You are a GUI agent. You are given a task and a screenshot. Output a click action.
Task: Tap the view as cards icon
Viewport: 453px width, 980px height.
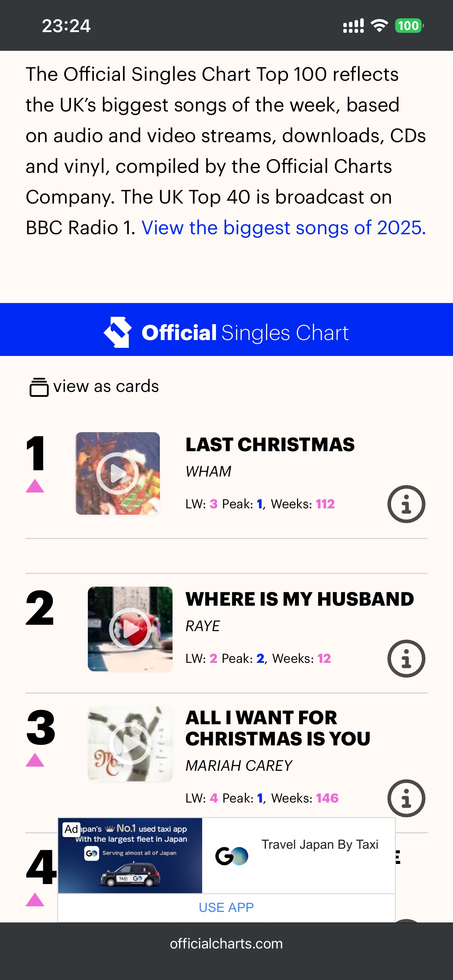tap(39, 387)
